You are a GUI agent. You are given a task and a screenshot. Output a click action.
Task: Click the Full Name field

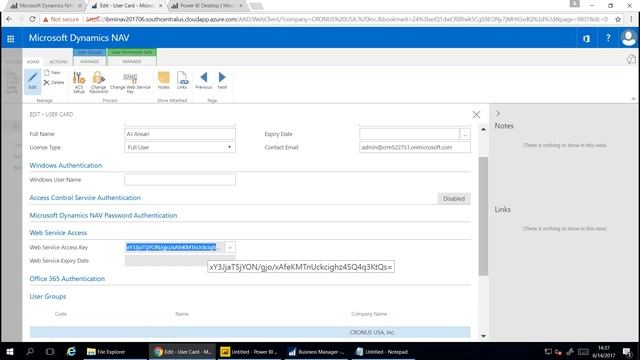click(180, 134)
